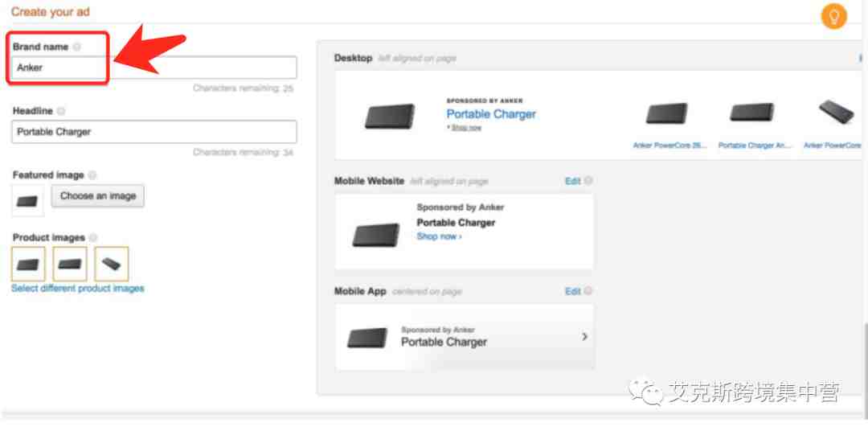Click the Desktop preview featured charger image

pyautogui.click(x=390, y=117)
